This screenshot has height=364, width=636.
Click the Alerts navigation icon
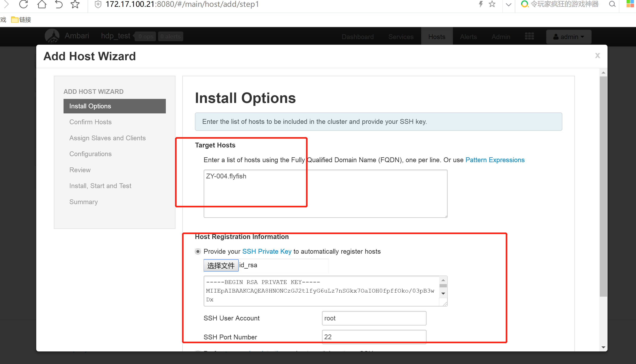[468, 37]
